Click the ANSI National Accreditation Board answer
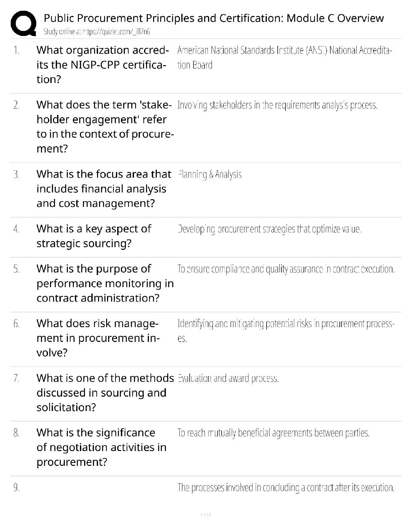 [x=284, y=57]
